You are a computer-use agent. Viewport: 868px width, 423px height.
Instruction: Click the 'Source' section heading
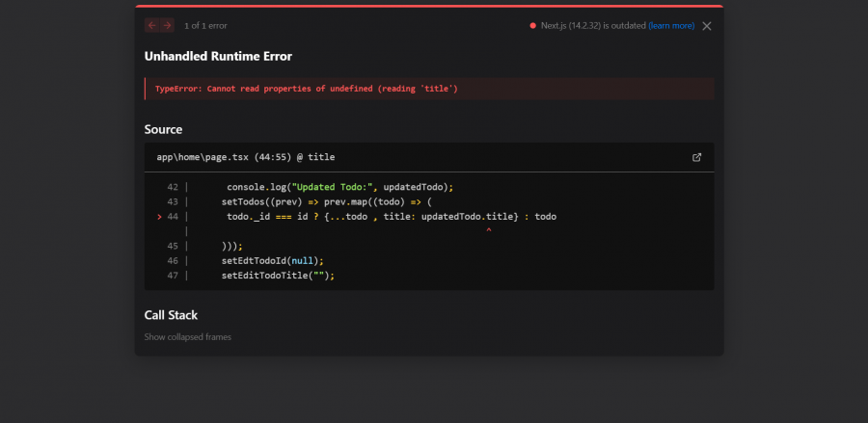pos(163,129)
